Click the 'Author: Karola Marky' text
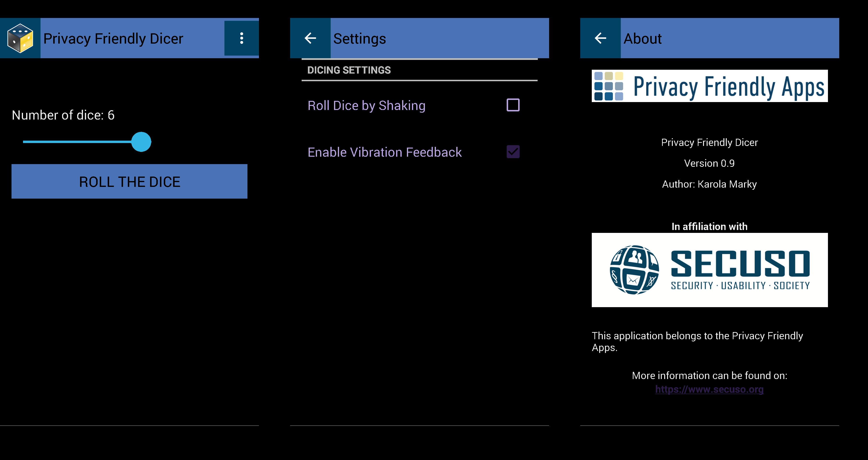Image resolution: width=868 pixels, height=460 pixels. coord(709,184)
